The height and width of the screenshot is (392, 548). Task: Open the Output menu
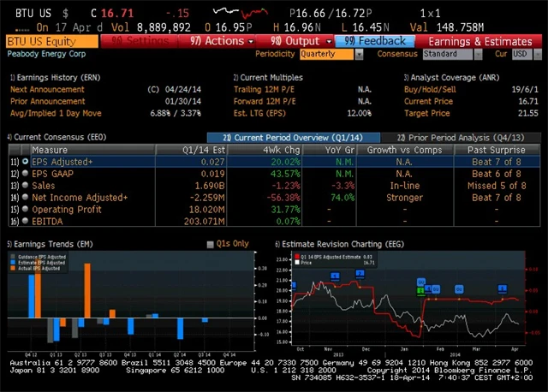295,41
